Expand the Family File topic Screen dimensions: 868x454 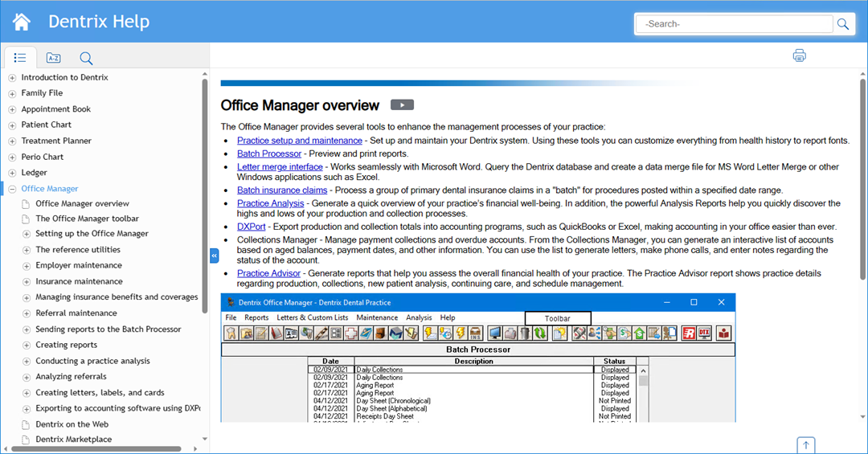click(12, 93)
